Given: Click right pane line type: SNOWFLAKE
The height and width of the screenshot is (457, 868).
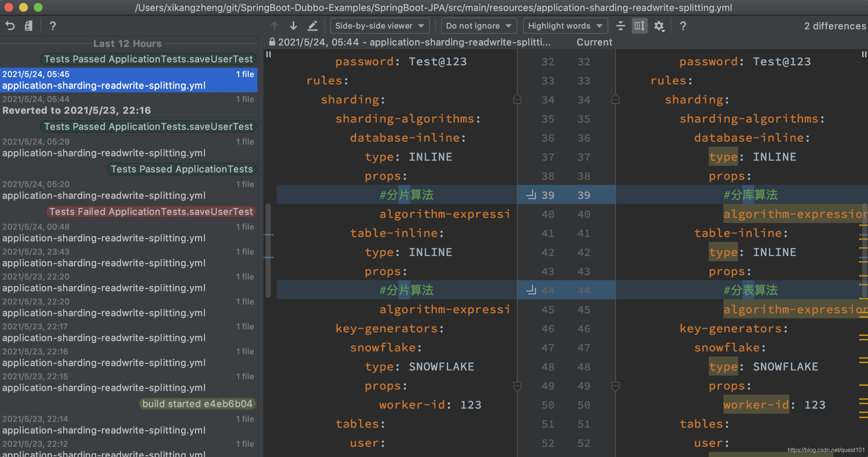Looking at the screenshot, I should pos(763,366).
